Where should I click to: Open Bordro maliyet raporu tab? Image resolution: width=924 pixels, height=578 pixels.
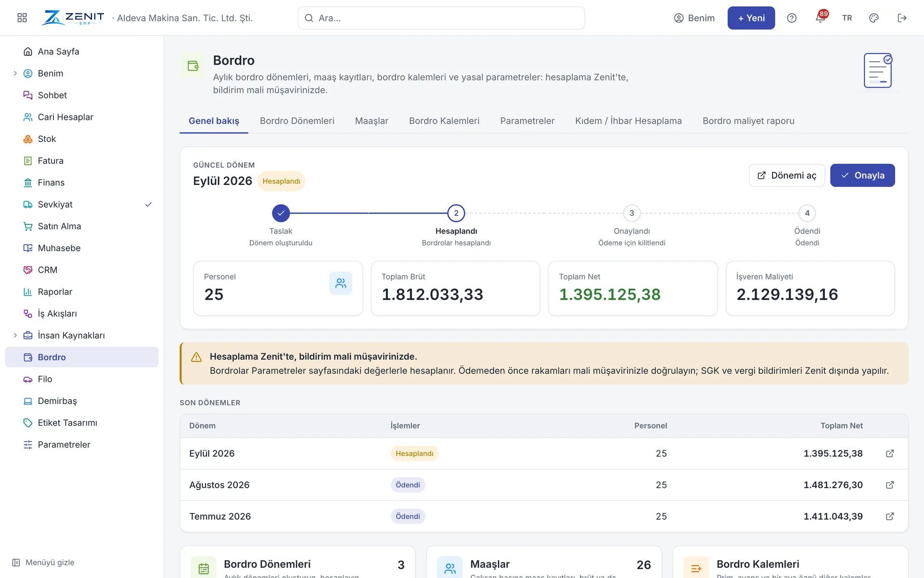(748, 121)
